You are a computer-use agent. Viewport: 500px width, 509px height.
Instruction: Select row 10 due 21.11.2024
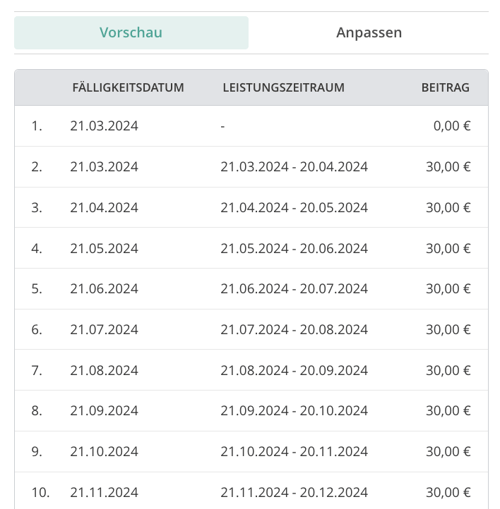click(251, 491)
